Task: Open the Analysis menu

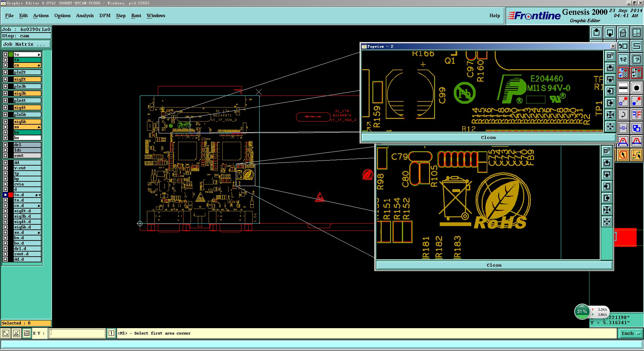Action: (x=85, y=15)
